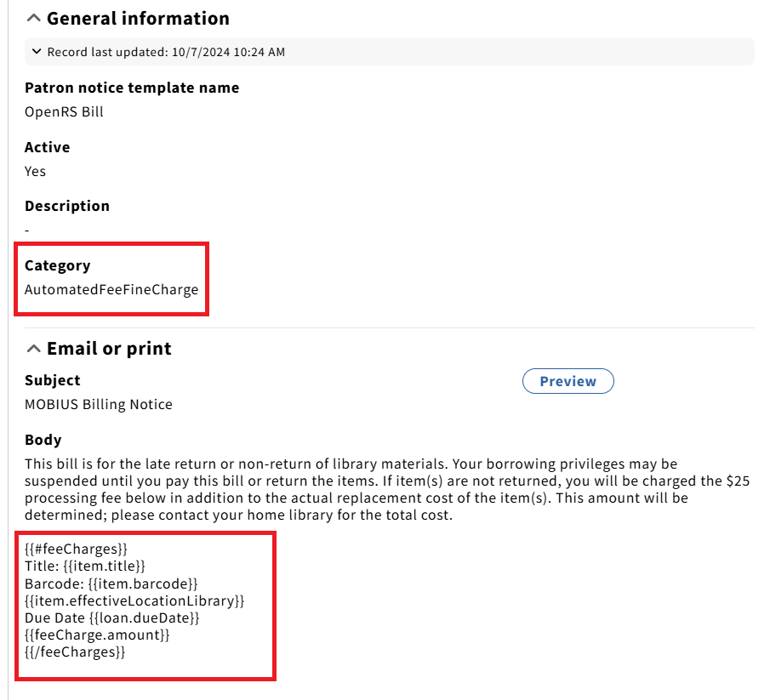The height and width of the screenshot is (700, 770).
Task: Collapse the General information chevron icon
Action: coord(34,18)
